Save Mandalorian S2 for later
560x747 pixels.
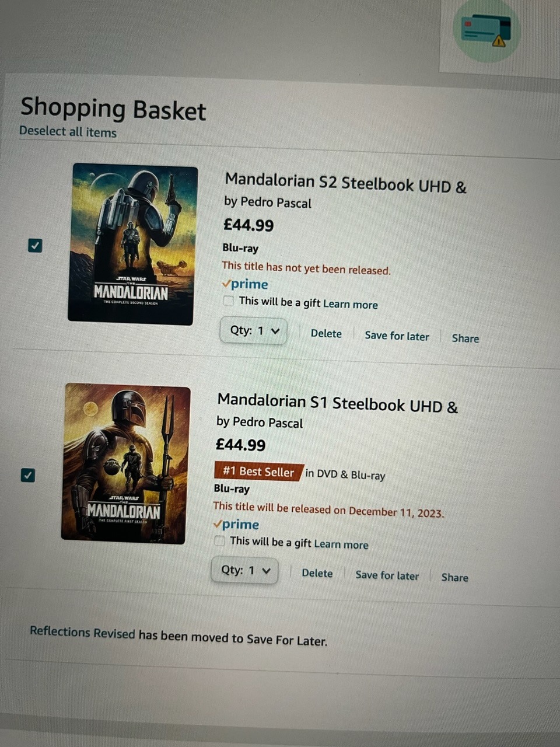pos(397,336)
